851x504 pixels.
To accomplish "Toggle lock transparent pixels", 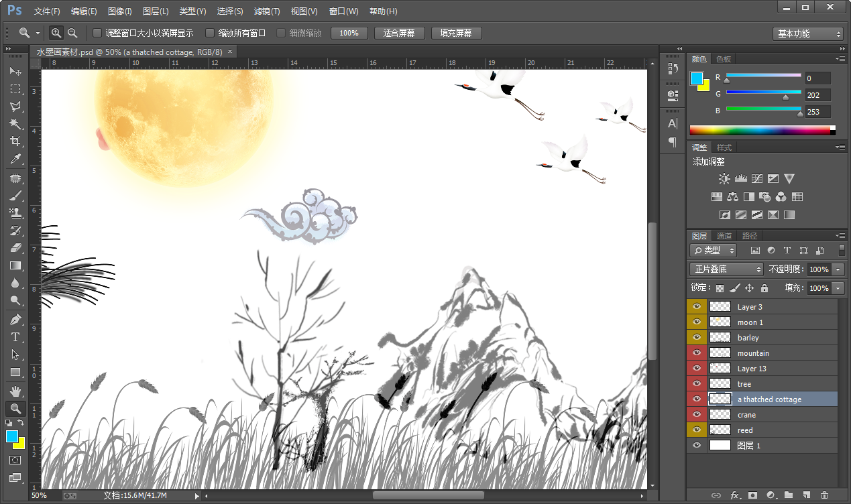I will (720, 288).
